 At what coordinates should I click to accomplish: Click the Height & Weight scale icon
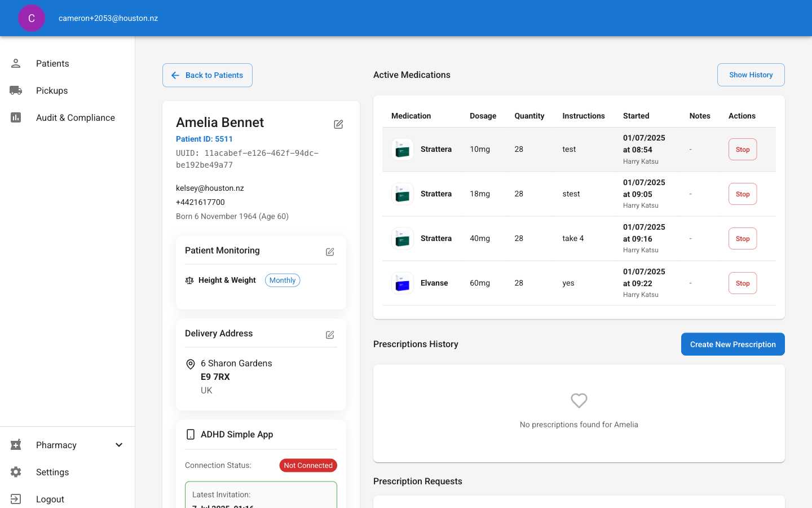tap(189, 281)
